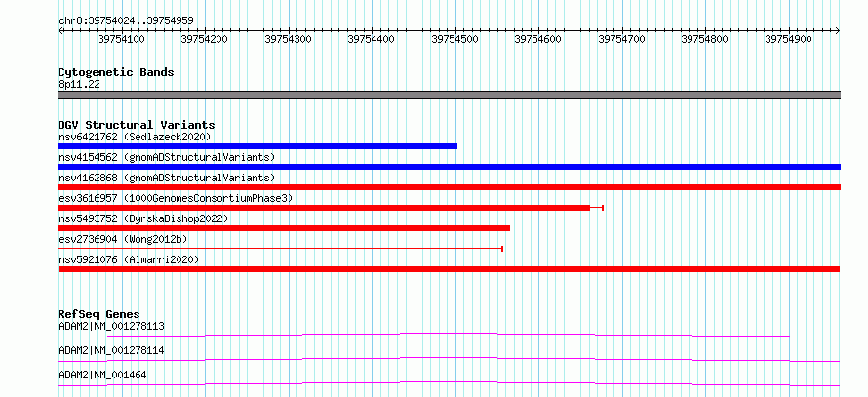Select the magenta ADAM2 NM_001278113 gene track line
The width and height of the screenshot is (868, 397).
click(x=449, y=335)
